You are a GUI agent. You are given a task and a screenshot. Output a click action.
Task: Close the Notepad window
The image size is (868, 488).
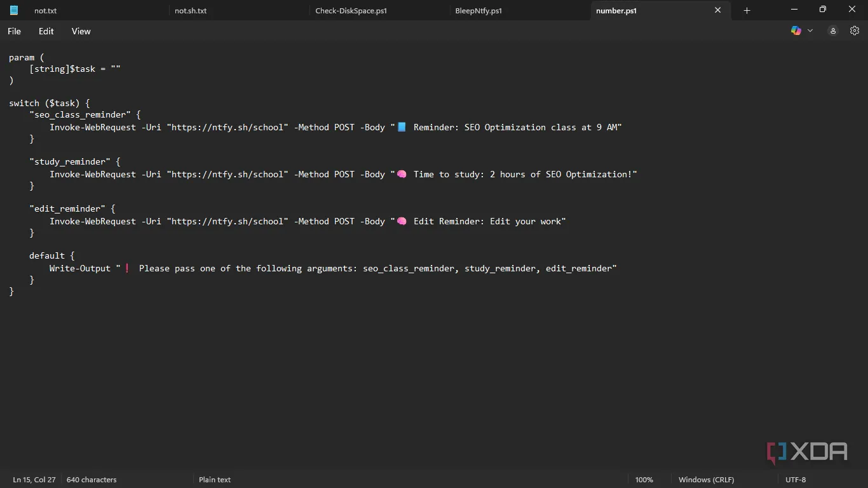pos(852,10)
